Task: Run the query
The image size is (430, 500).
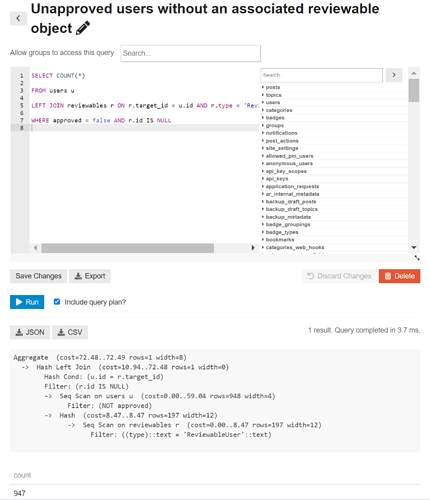Action: pyautogui.click(x=27, y=302)
